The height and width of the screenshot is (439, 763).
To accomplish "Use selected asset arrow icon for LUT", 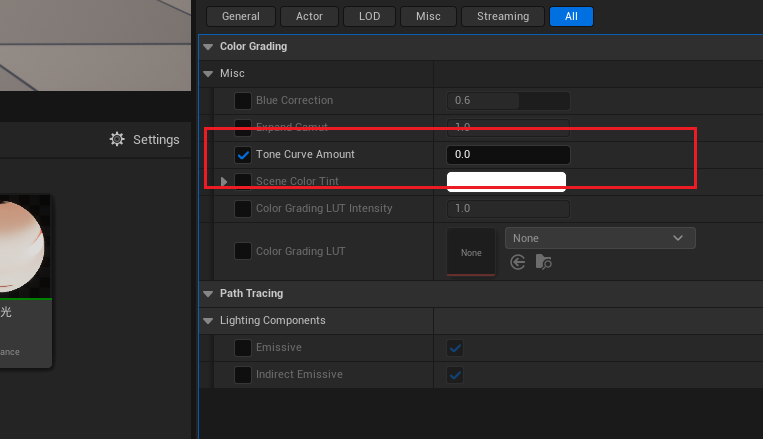I will tap(518, 262).
